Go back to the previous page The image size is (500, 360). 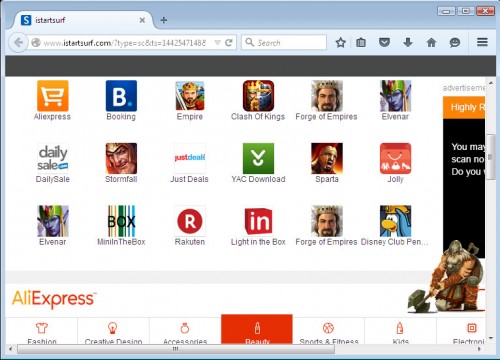(18, 43)
